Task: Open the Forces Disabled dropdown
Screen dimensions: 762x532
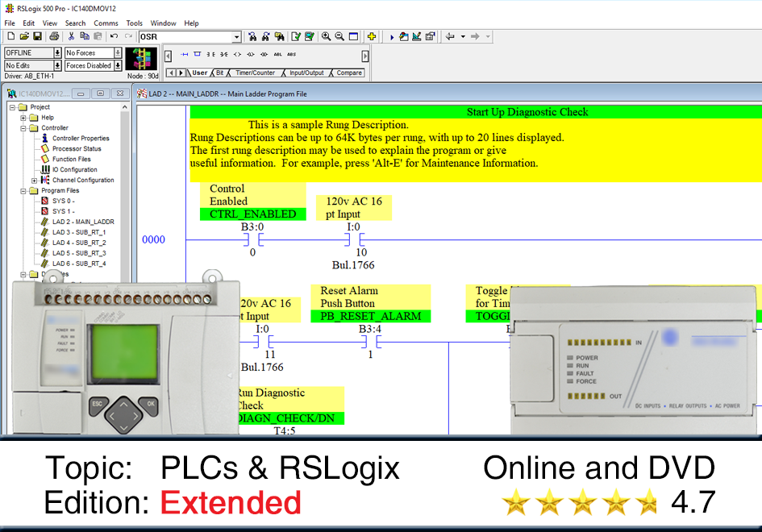Action: point(118,66)
